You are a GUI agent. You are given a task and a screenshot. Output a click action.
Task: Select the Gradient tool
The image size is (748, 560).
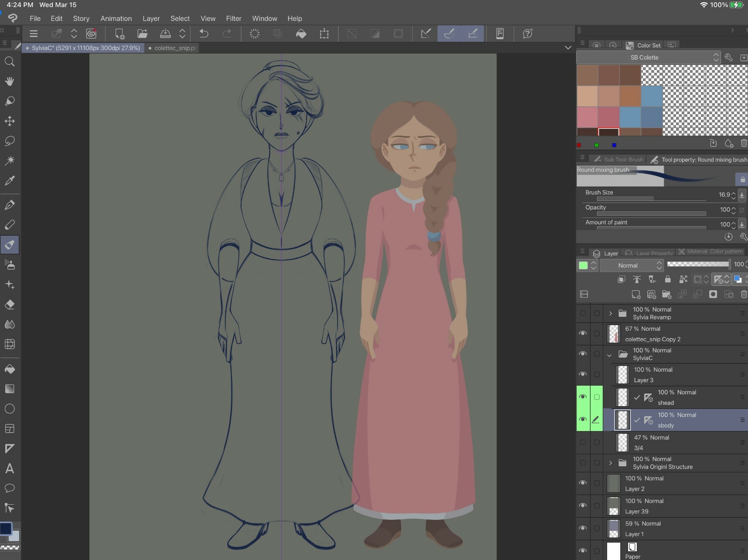click(x=10, y=389)
